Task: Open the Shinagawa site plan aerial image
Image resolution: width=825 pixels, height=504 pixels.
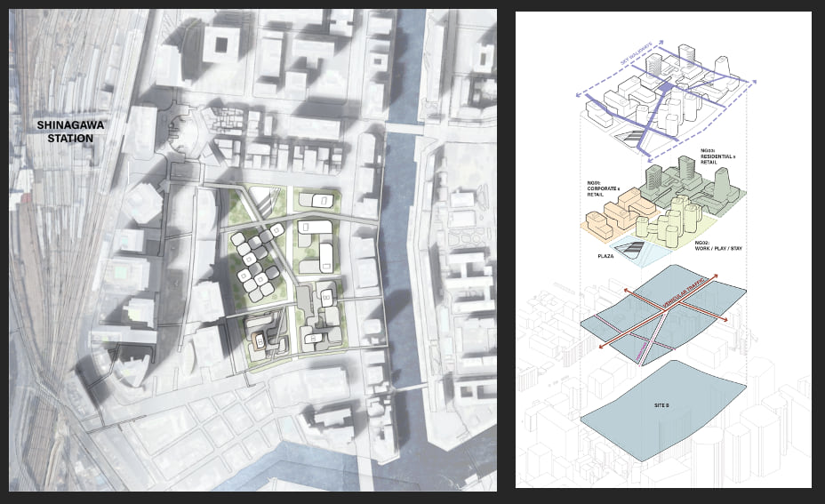Action: click(253, 251)
